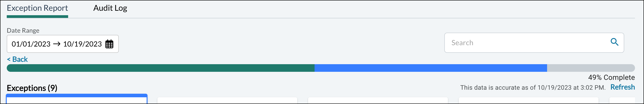The width and height of the screenshot is (644, 104).
Task: Click the Exceptions (9) heading
Action: [32, 88]
